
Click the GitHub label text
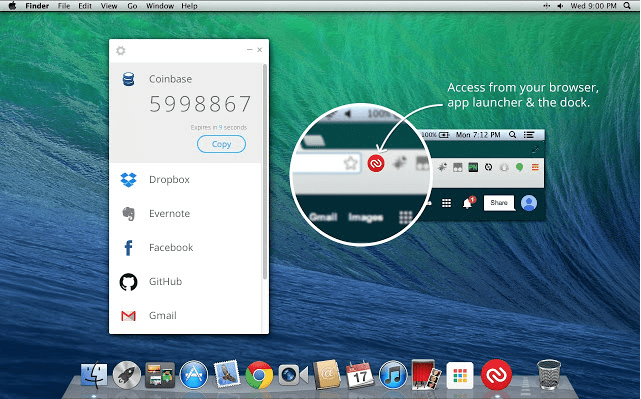(x=165, y=281)
